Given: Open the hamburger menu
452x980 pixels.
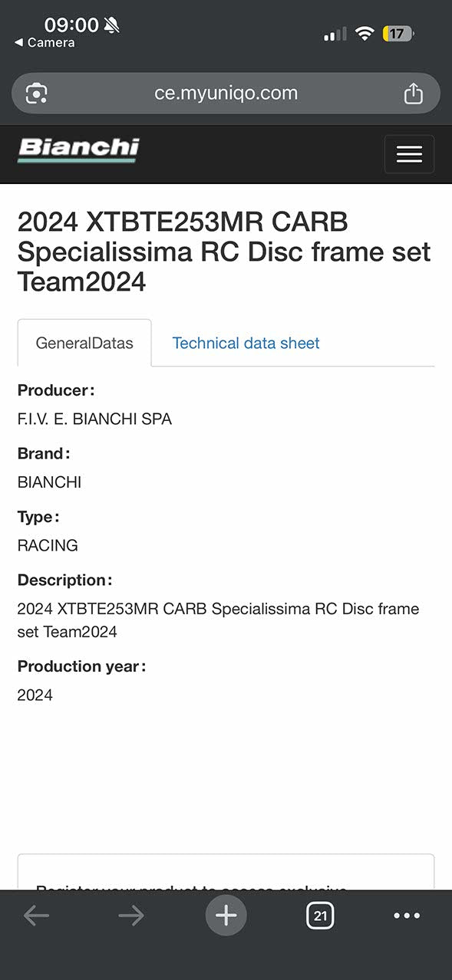Looking at the screenshot, I should pos(409,154).
